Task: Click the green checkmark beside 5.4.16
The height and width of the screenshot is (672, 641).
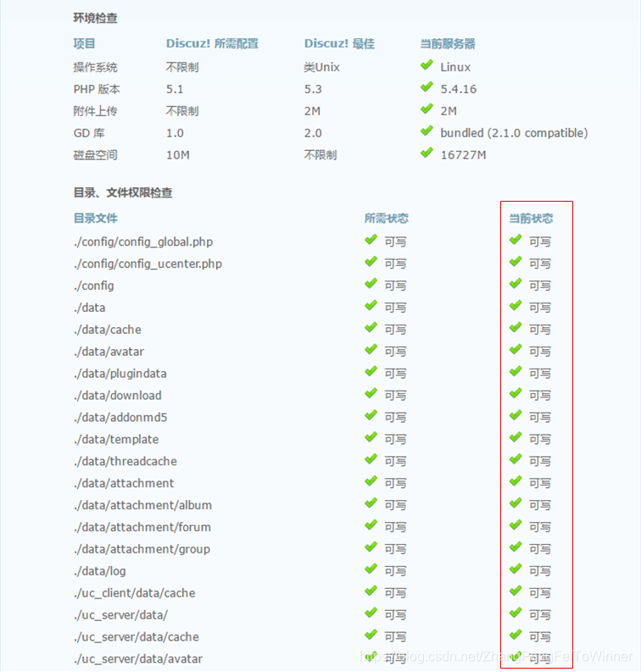Action: pyautogui.click(x=426, y=87)
